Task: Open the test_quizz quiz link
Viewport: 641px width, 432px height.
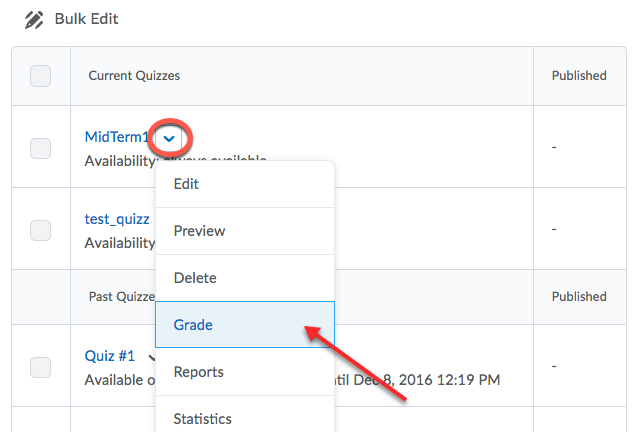Action: click(x=117, y=219)
